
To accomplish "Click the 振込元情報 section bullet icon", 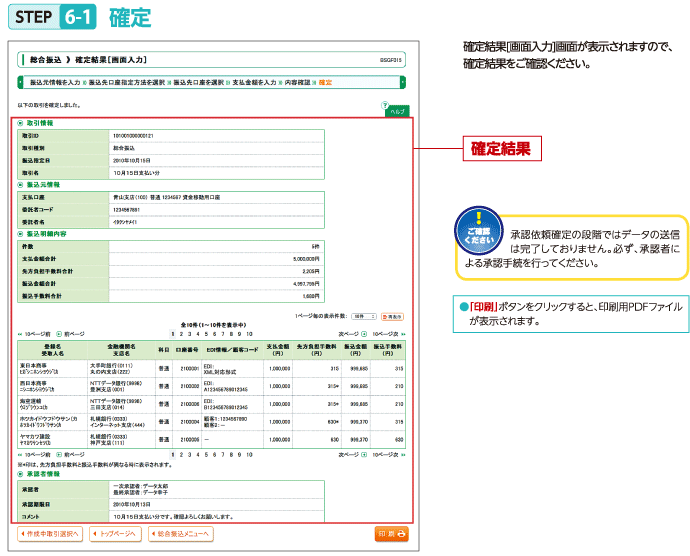I will click(x=20, y=185).
